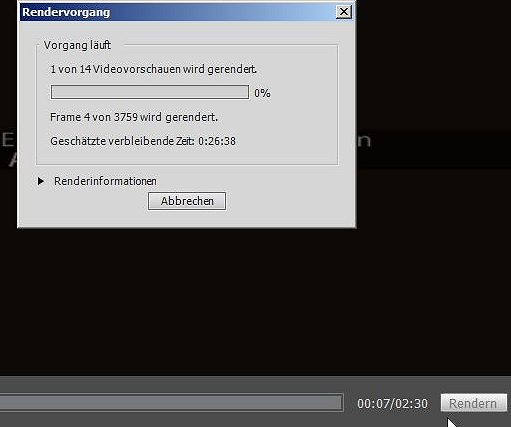
Task: Click empty dialog area beside the Abbrechen button
Action: click(283, 201)
